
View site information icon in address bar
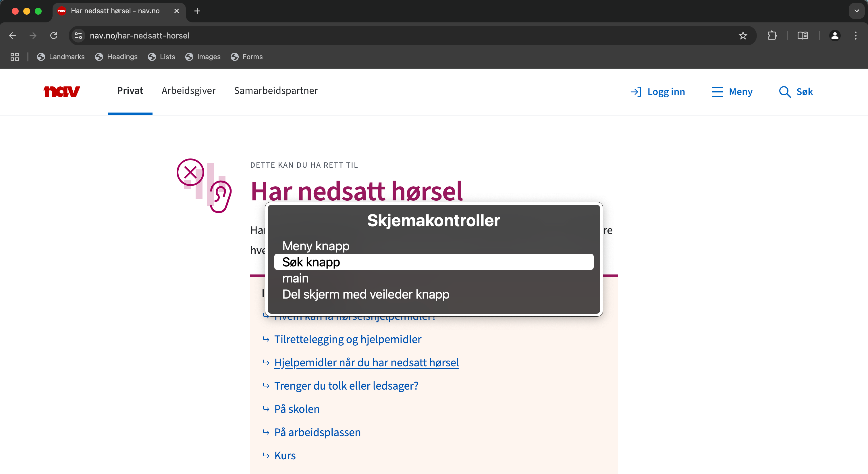coord(78,35)
